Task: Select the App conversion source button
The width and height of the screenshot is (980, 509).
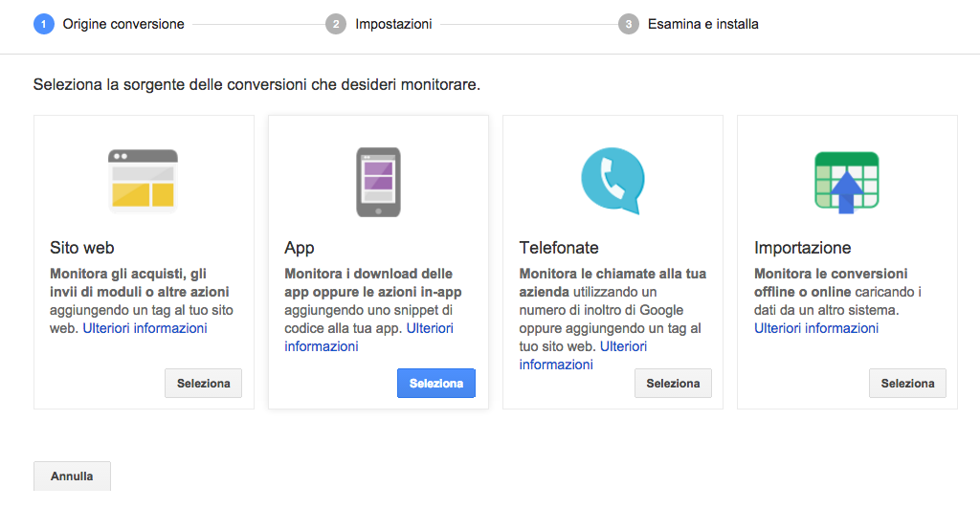Action: pos(436,384)
